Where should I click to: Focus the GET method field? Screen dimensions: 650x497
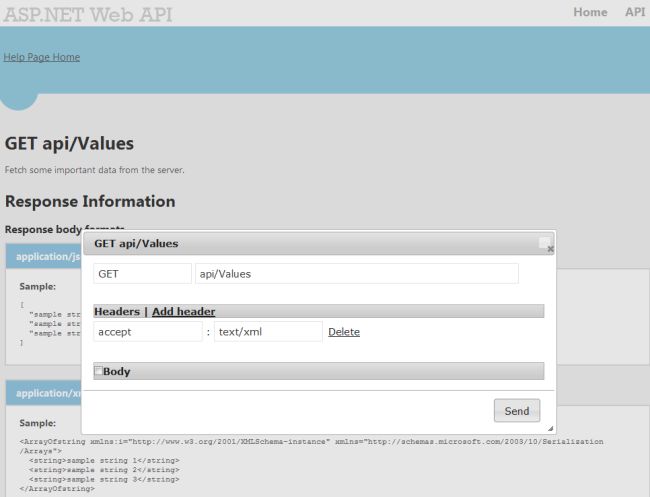[x=142, y=274]
